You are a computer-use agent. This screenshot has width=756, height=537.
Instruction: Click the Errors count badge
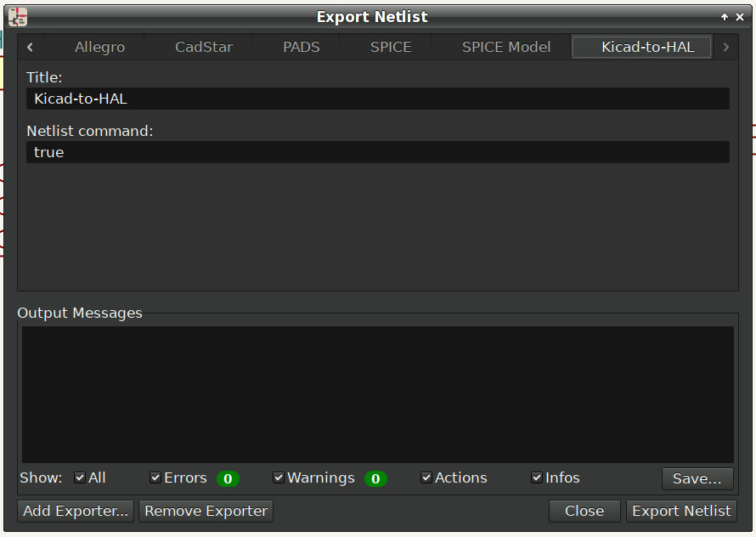tap(228, 478)
